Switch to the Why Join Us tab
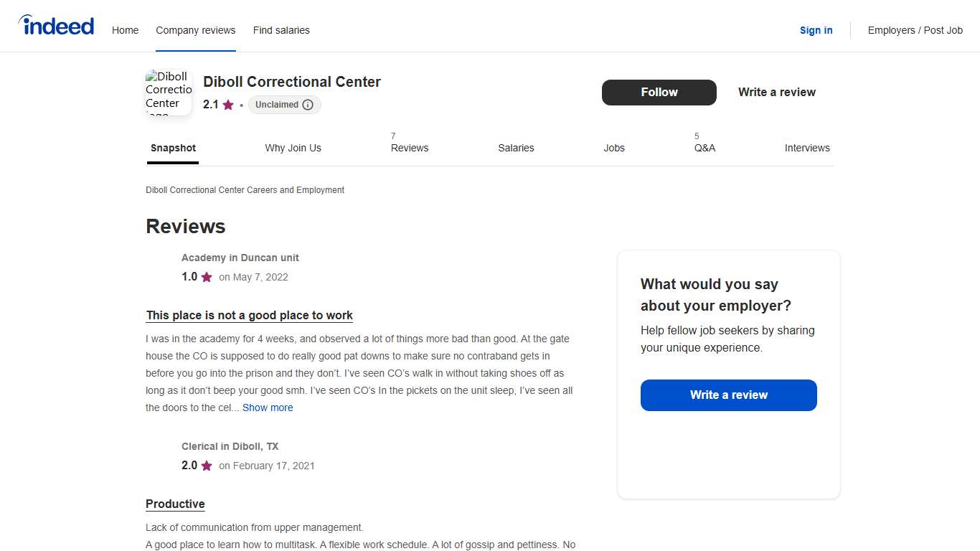This screenshot has height=551, width=980. 293,148
